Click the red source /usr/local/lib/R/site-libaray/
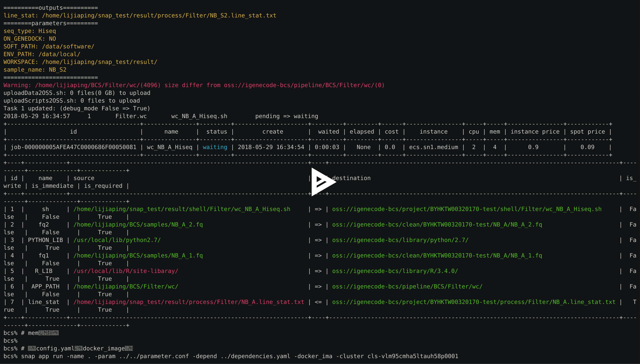 [x=126, y=271]
